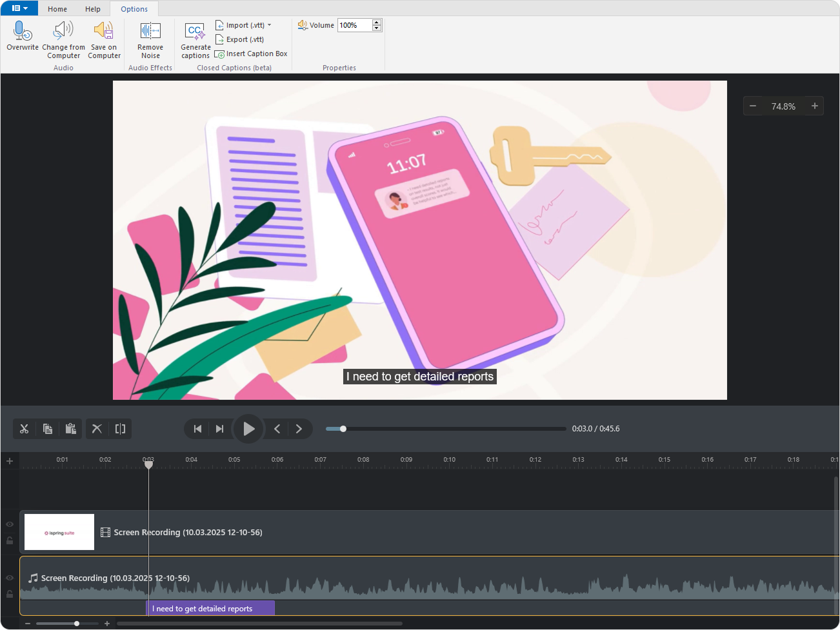Image resolution: width=840 pixels, height=630 pixels.
Task: Switch to the Home tab
Action: pos(57,9)
